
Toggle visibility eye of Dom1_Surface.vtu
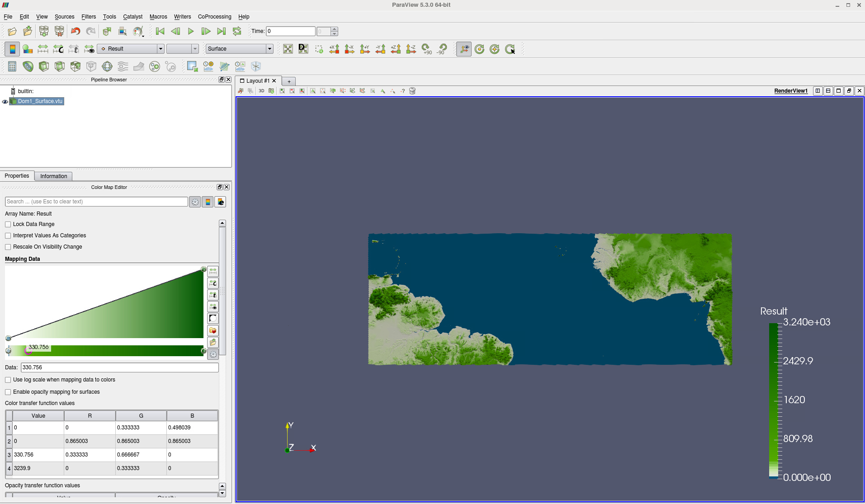click(x=5, y=102)
